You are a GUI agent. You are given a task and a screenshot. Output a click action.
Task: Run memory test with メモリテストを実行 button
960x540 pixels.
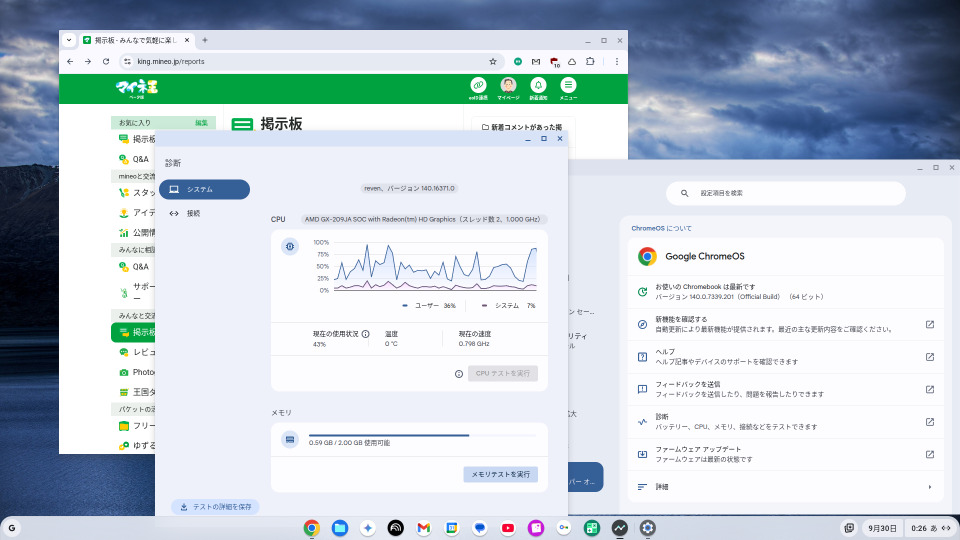(500, 474)
